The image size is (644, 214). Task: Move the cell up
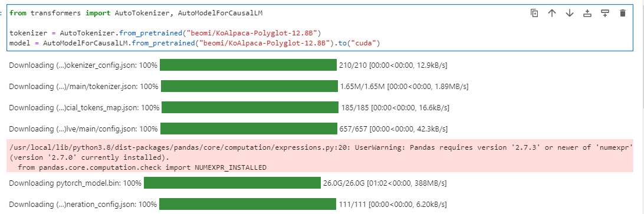[x=552, y=13]
